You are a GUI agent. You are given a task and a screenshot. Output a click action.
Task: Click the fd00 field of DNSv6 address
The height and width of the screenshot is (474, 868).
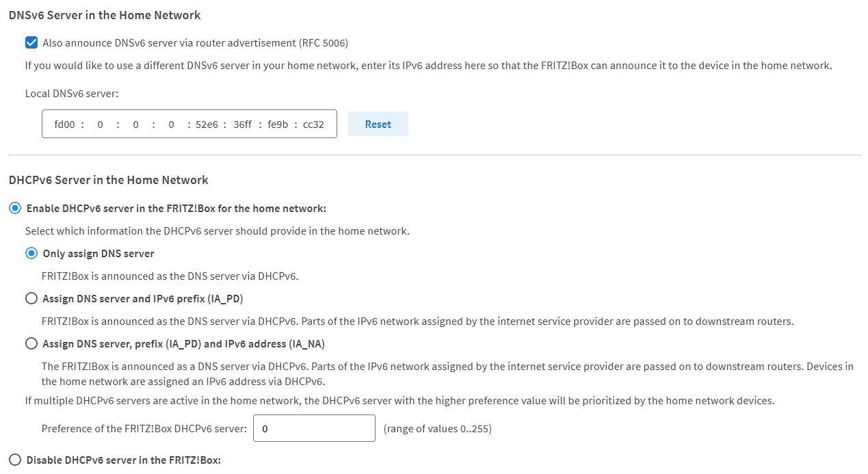(64, 124)
